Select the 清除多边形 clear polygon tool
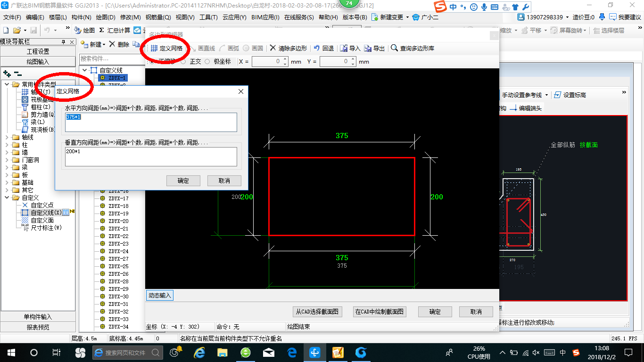Screen dimensions: 644x362 [x=288, y=49]
